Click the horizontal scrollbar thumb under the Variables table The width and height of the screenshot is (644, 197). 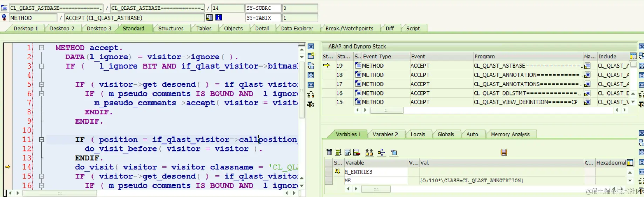coord(376,189)
